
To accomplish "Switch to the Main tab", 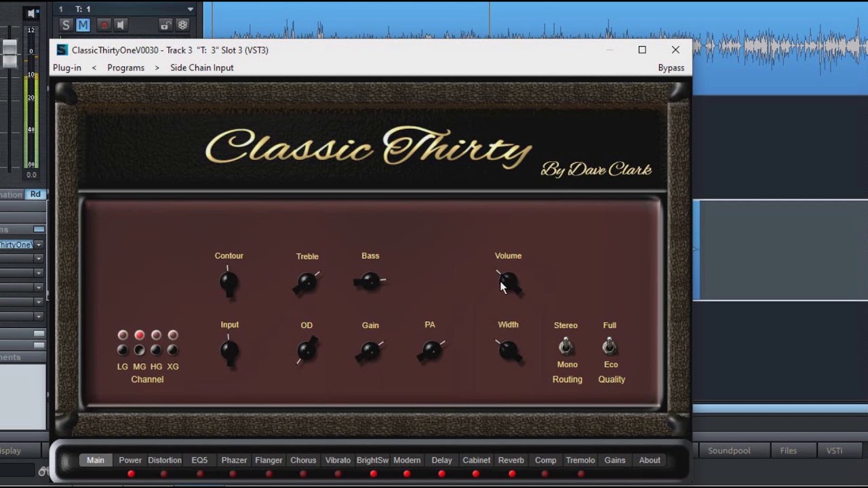I will (96, 460).
